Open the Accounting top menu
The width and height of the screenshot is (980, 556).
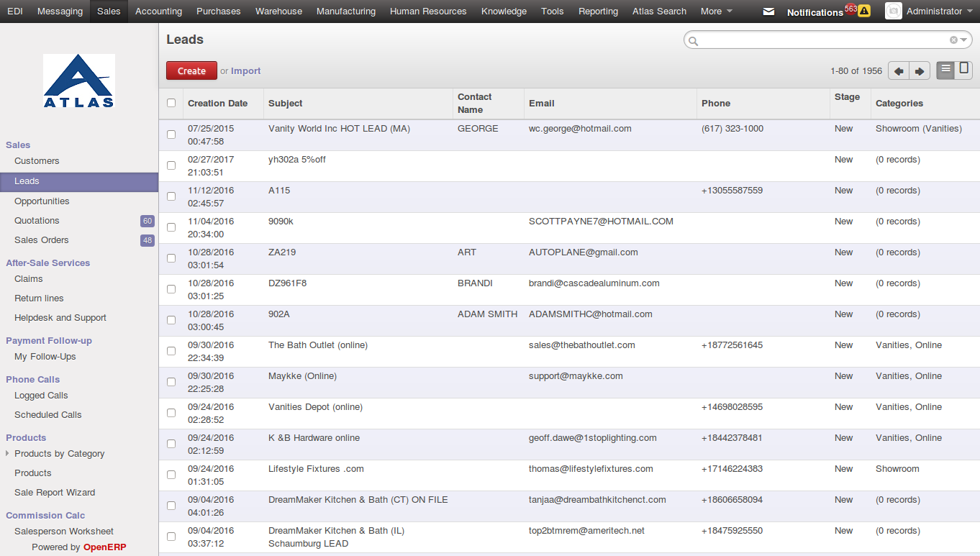pyautogui.click(x=158, y=12)
